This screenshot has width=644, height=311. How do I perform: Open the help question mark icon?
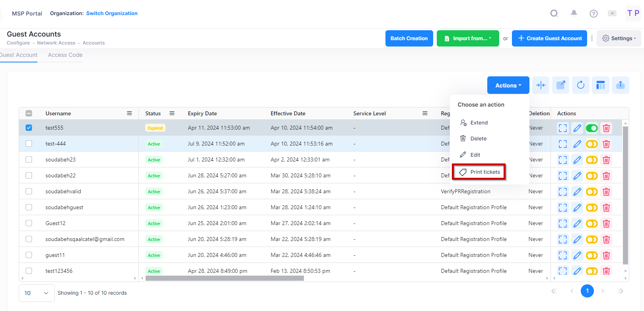[x=593, y=14]
